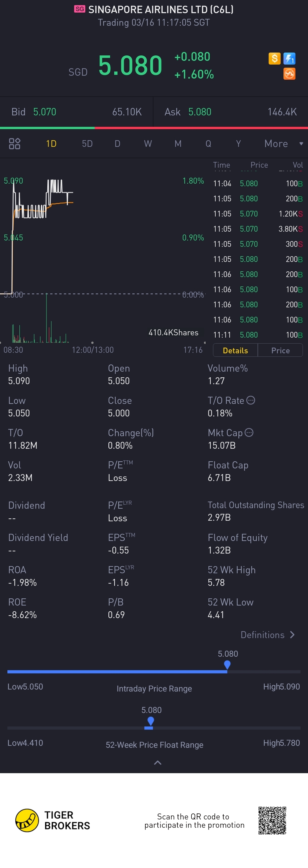Tap the 11:05 trade with 1.20K volume

click(x=258, y=214)
